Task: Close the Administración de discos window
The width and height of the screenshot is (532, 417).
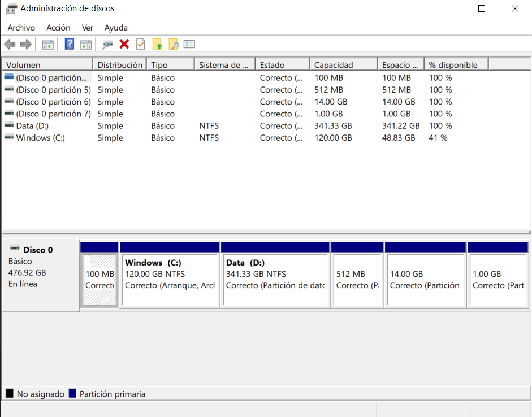Action: tap(514, 8)
